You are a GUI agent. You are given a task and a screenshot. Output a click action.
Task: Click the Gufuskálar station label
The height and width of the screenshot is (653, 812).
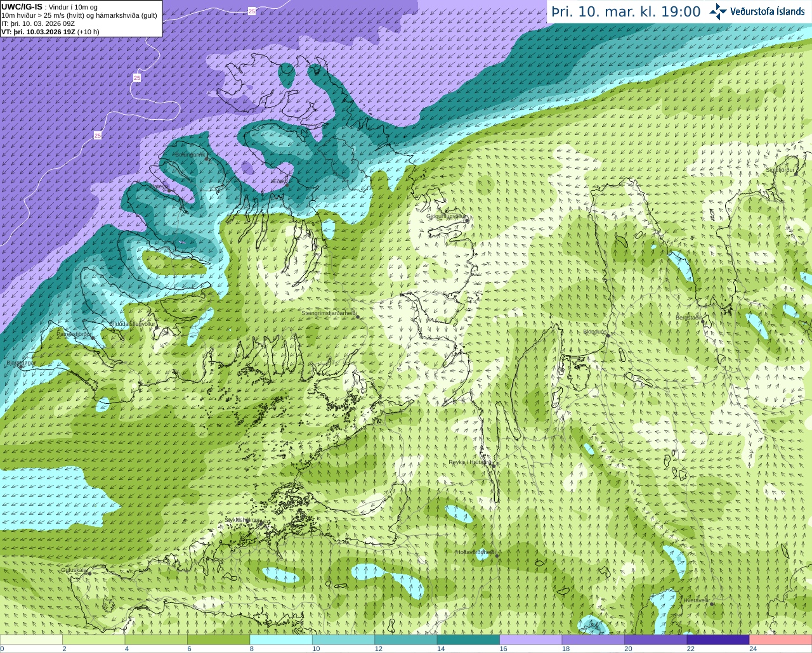(x=74, y=570)
